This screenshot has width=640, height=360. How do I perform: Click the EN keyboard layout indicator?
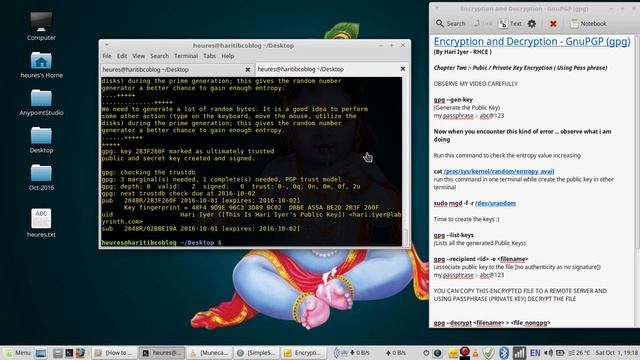[535, 353]
